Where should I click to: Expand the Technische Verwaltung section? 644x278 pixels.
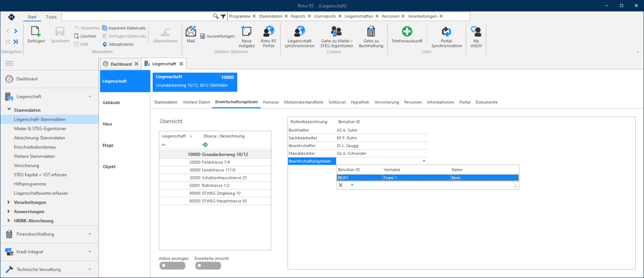coord(90,270)
